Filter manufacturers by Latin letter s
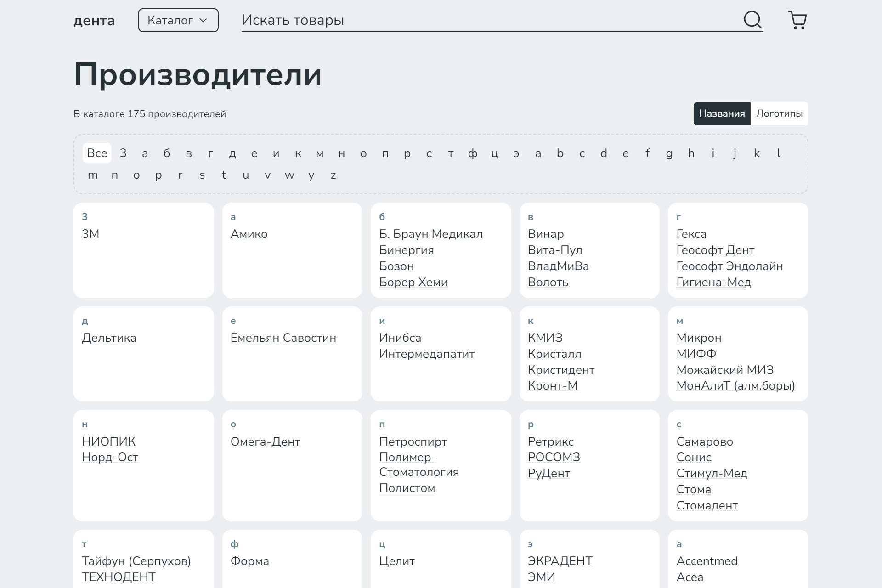The height and width of the screenshot is (588, 882). tap(202, 175)
